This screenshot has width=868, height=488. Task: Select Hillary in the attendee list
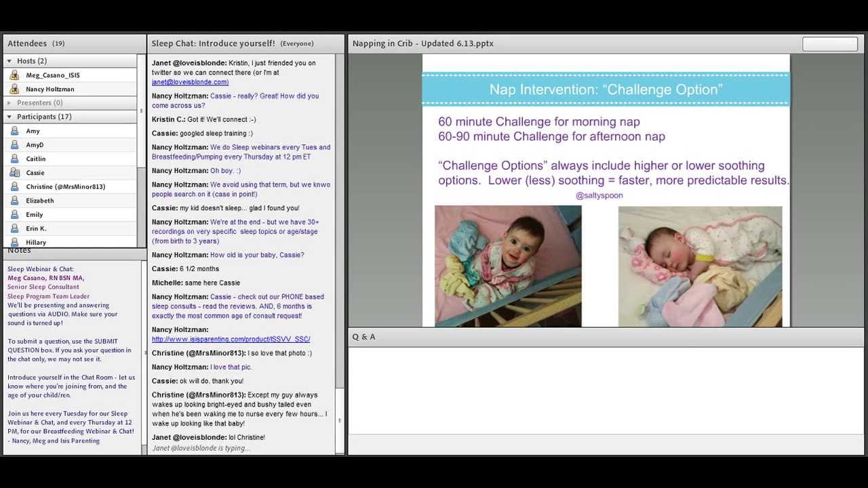tap(36, 242)
